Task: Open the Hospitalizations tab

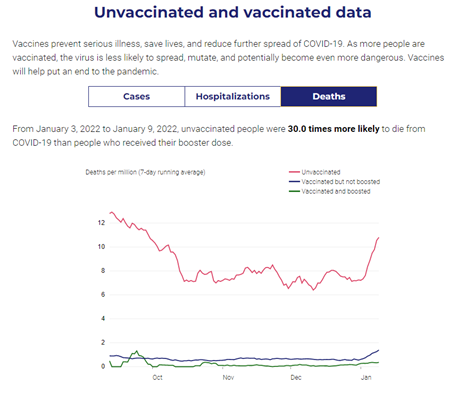Action: point(233,97)
